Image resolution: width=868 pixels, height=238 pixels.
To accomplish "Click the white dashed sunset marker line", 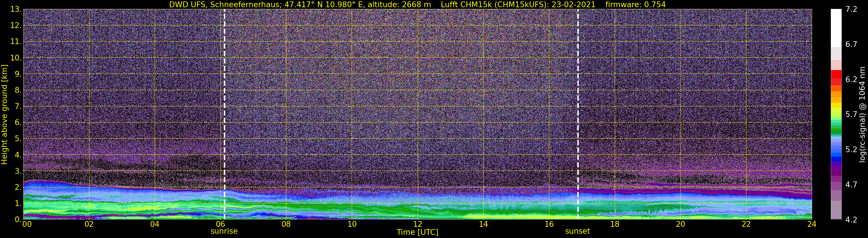I will (x=578, y=114).
